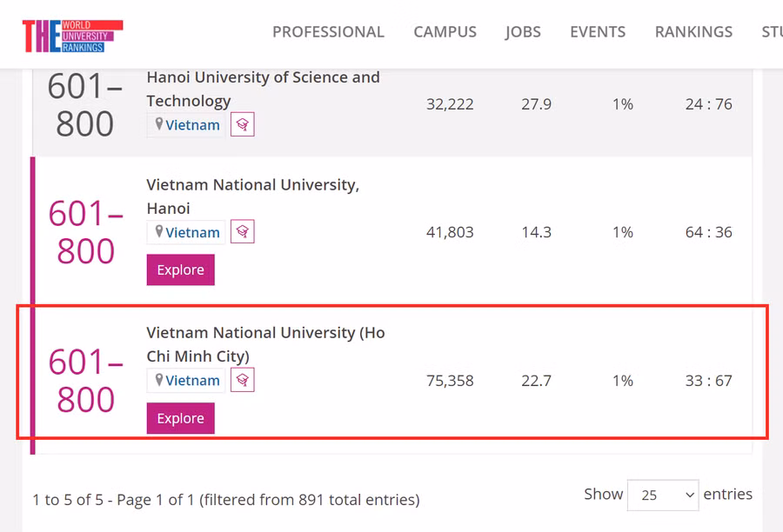The width and height of the screenshot is (783, 532).
Task: Click location pin for Ho Chi Minh City university
Action: [x=159, y=380]
